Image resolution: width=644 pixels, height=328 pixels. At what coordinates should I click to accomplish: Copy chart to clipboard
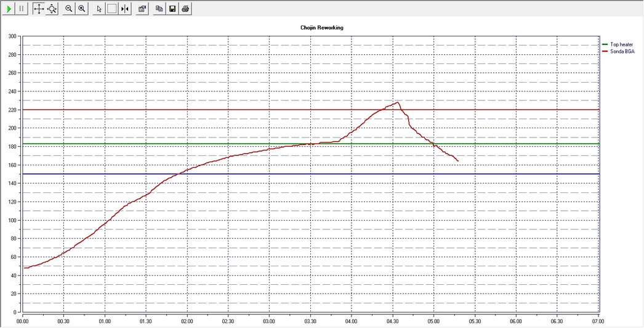point(159,9)
